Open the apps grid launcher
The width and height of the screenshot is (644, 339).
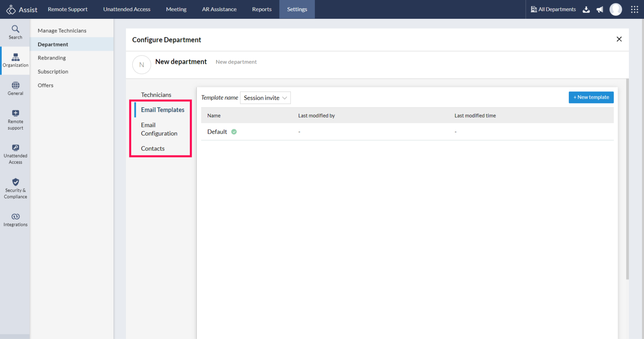click(634, 9)
